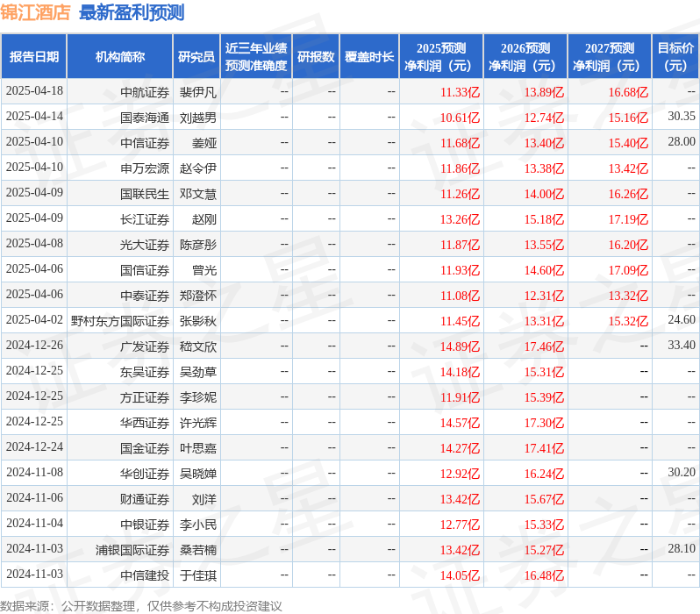Click the target price 24.60

tap(682, 320)
